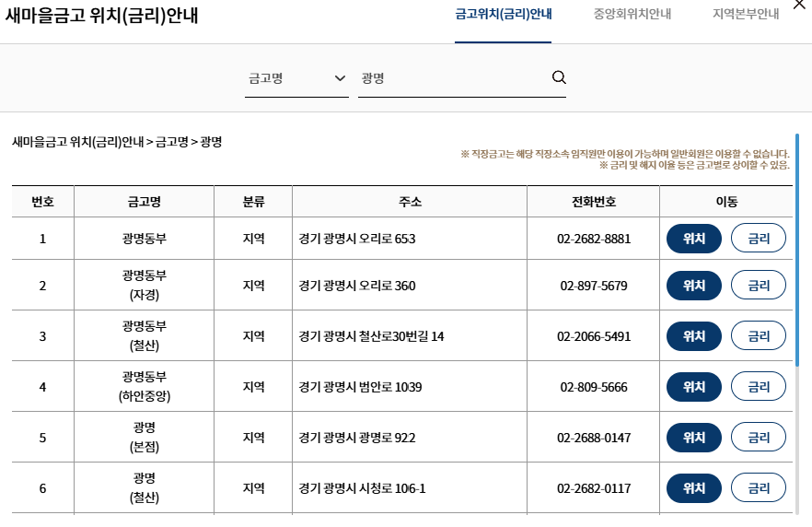
Task: Click 금리 for 광명(본점)
Action: [x=759, y=438]
